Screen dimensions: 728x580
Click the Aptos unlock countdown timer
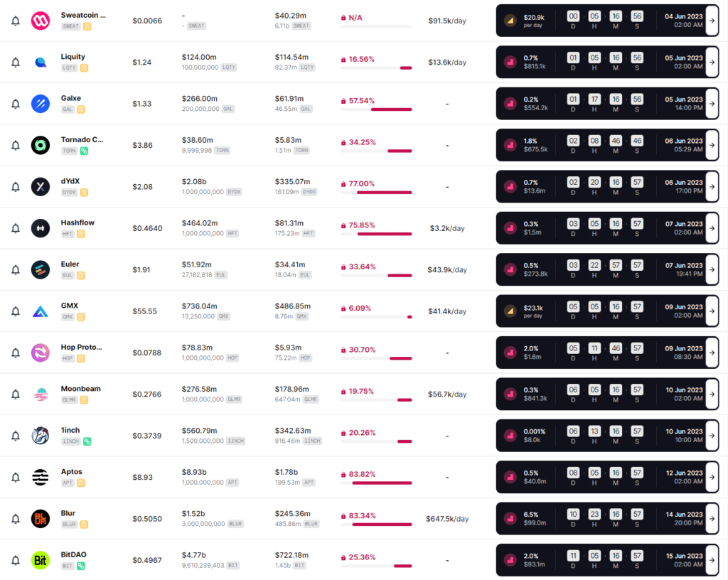point(604,478)
